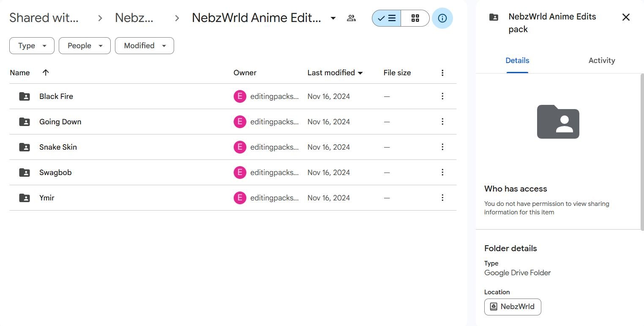Screen dimensions: 644x326
Task: Open the Type filter dropdown
Action: pos(32,46)
